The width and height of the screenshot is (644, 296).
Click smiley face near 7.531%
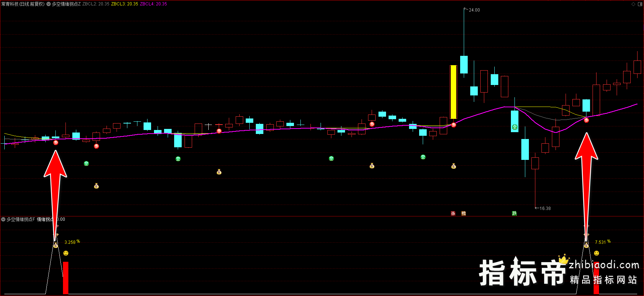tap(597, 253)
